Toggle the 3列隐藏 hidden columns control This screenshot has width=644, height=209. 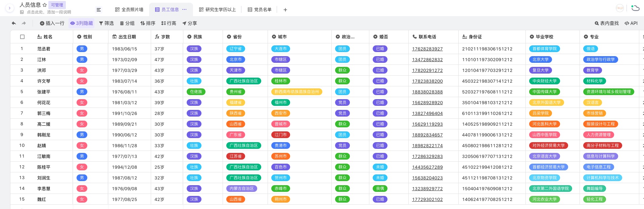point(82,23)
